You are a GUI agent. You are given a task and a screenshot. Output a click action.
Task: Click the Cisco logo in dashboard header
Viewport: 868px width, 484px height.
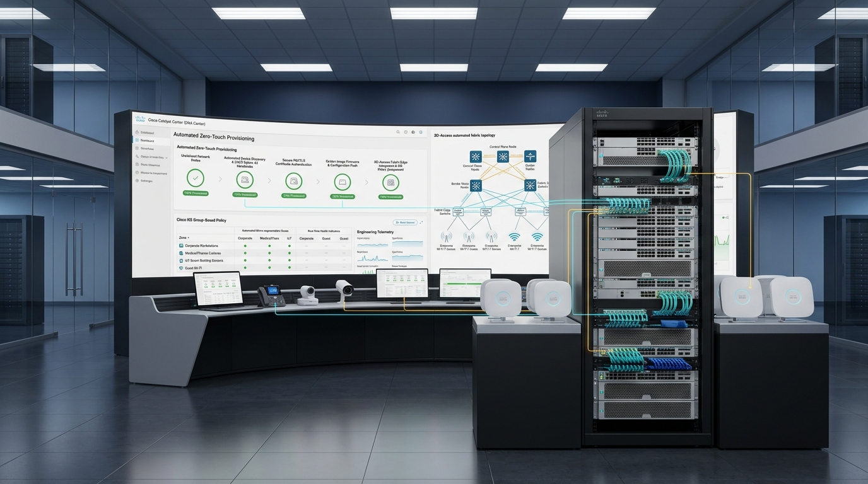click(x=140, y=118)
